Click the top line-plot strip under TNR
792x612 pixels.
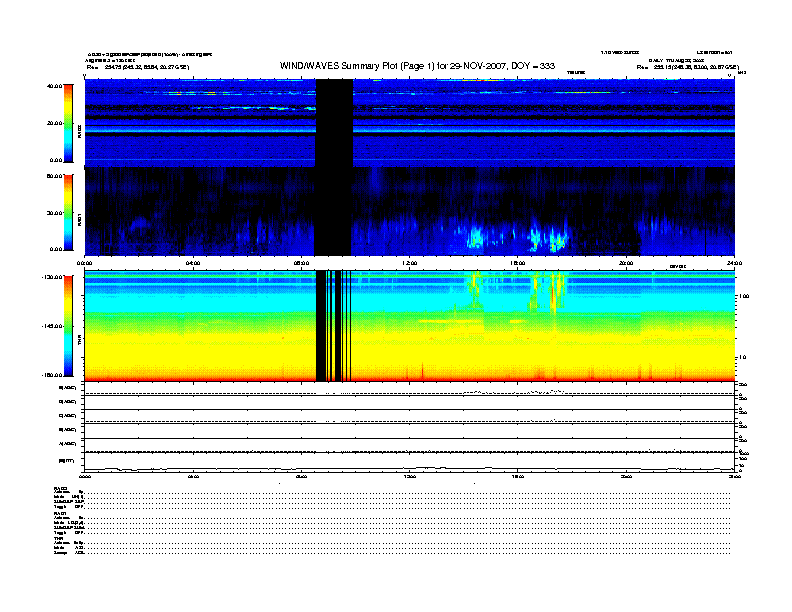pyautogui.click(x=409, y=389)
